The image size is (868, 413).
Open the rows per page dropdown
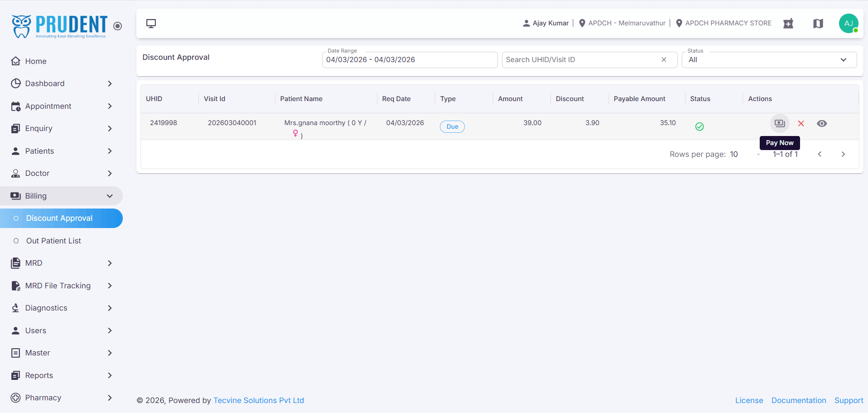[x=745, y=154]
